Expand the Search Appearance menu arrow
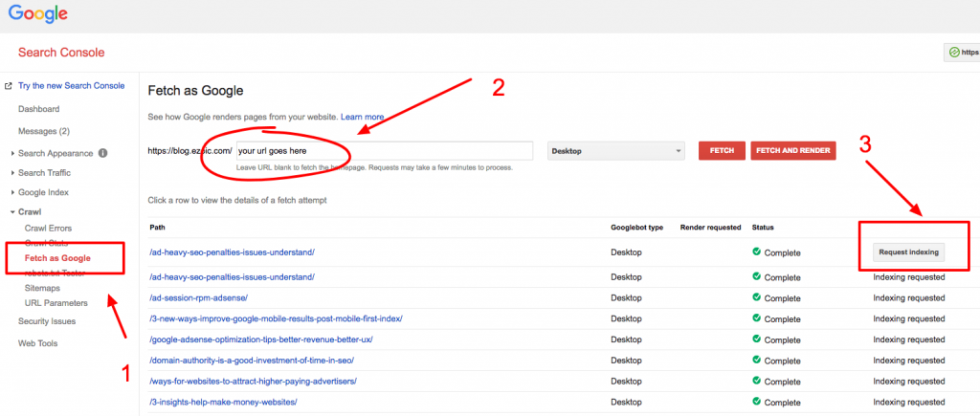This screenshot has height=416, width=980. pyautogui.click(x=13, y=154)
